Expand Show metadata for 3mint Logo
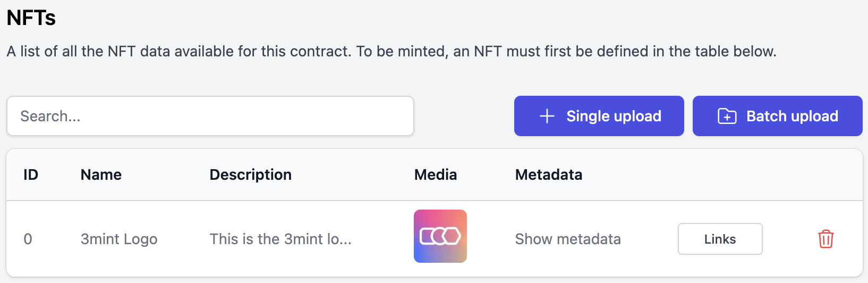The height and width of the screenshot is (283, 868). click(x=568, y=239)
